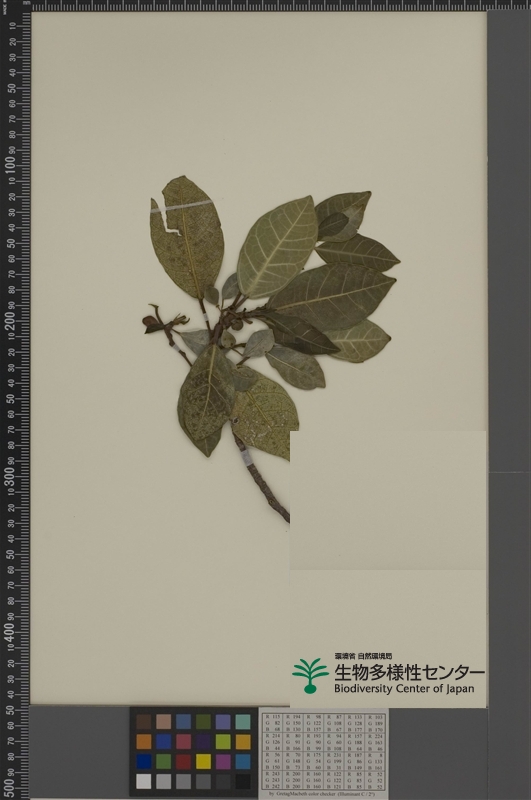Click the red swatch in the third row
Screen dimensions: 531x800
click(x=184, y=761)
